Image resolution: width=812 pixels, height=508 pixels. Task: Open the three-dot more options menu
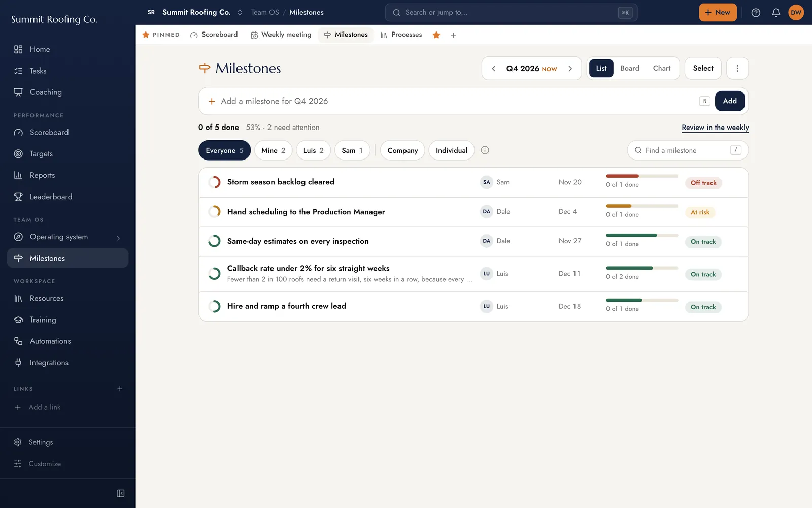coord(737,68)
